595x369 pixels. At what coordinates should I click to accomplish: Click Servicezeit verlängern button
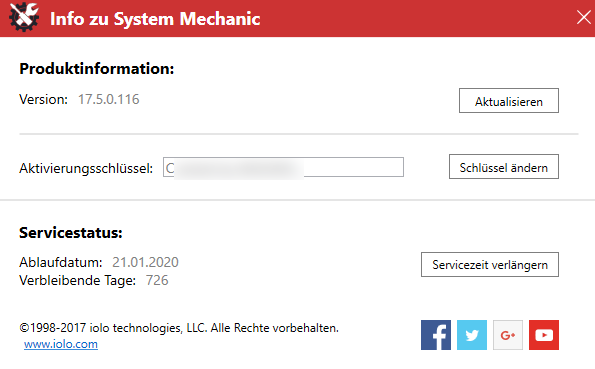click(x=490, y=265)
